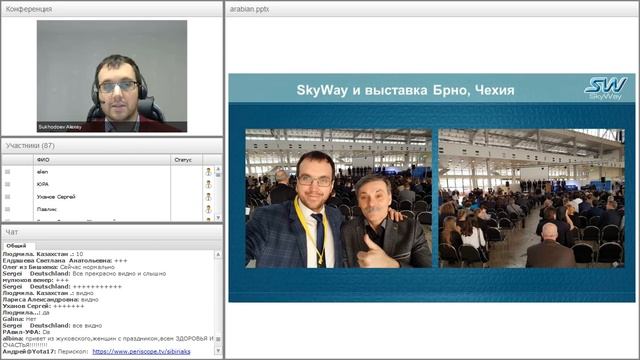640x360 pixels.
Task: Click the Участники (87) panel header
Action: [x=112, y=146]
